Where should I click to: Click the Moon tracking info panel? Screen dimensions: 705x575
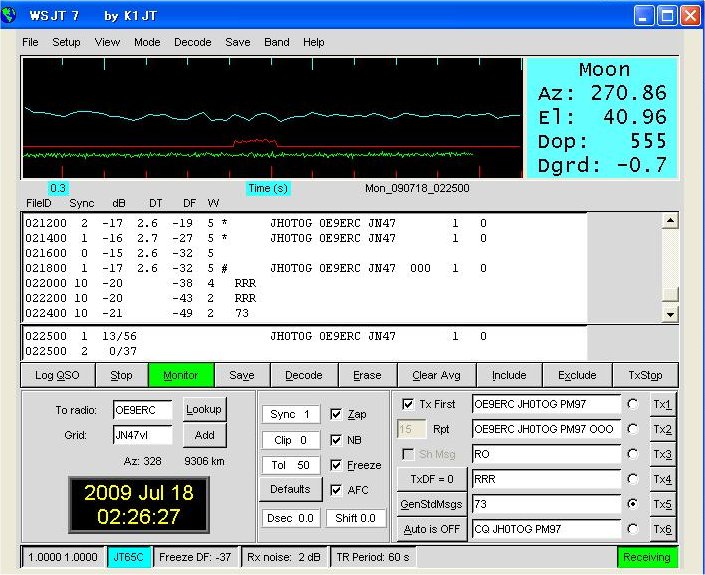(602, 118)
